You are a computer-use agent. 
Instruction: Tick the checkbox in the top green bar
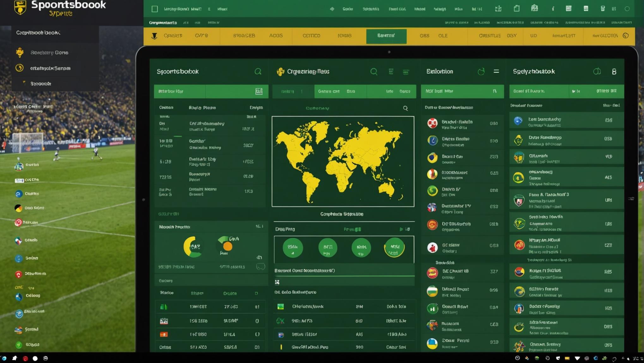pyautogui.click(x=155, y=9)
